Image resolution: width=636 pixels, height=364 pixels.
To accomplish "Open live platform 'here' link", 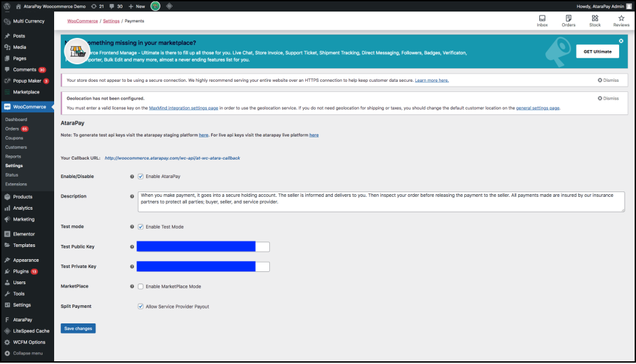I will pyautogui.click(x=314, y=135).
